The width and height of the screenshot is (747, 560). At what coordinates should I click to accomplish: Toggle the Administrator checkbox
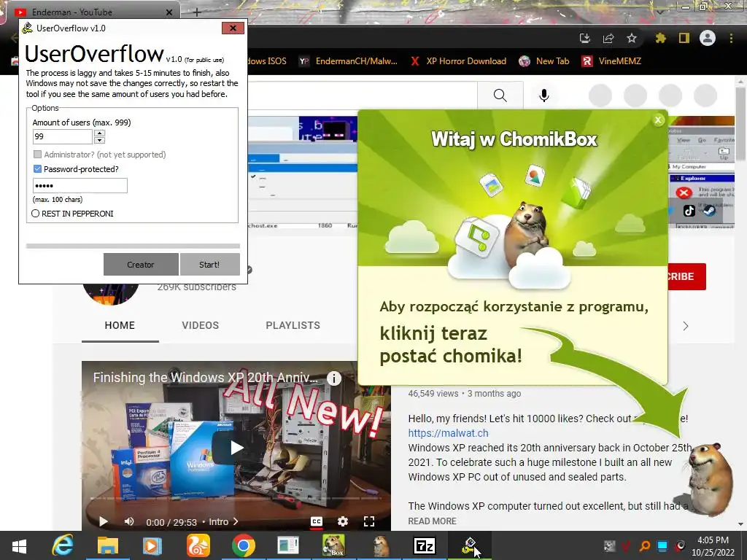[x=38, y=155]
